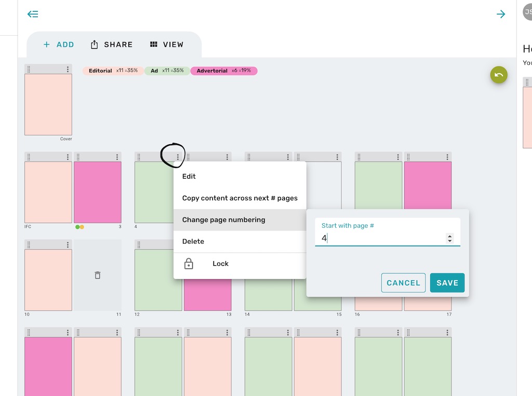The height and width of the screenshot is (396, 532).
Task: Click the CANCEL button
Action: point(403,283)
